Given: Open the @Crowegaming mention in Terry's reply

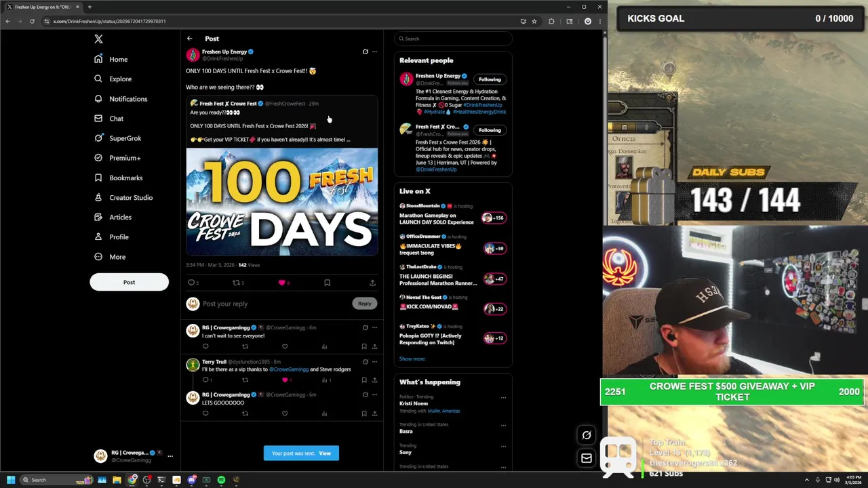Looking at the screenshot, I should point(289,369).
